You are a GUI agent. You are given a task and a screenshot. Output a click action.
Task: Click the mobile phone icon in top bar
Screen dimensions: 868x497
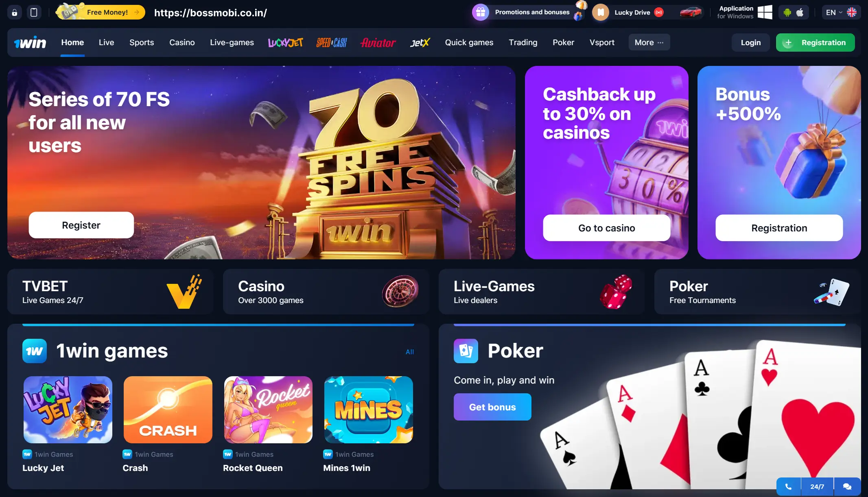(x=34, y=13)
